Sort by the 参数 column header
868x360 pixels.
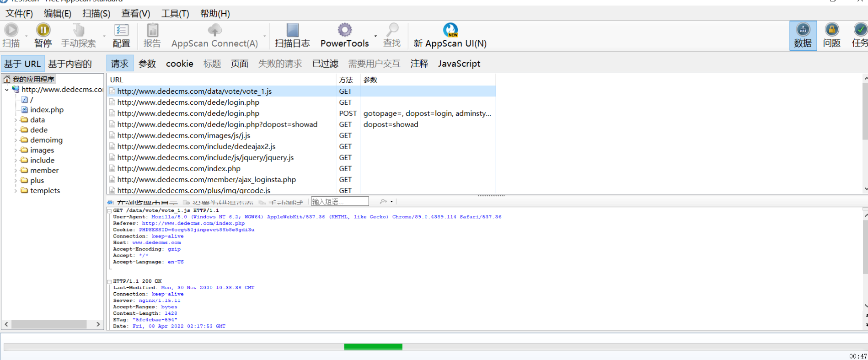[x=428, y=80]
